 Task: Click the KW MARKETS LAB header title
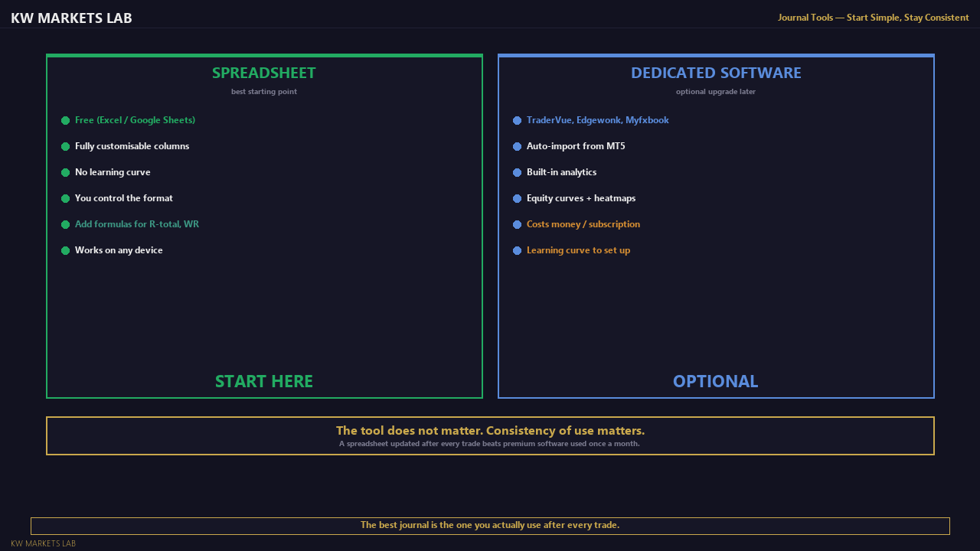pyautogui.click(x=71, y=18)
